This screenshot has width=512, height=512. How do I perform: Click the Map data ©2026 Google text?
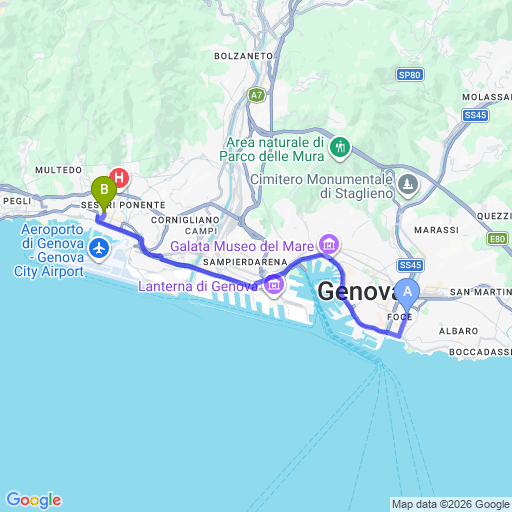(451, 505)
